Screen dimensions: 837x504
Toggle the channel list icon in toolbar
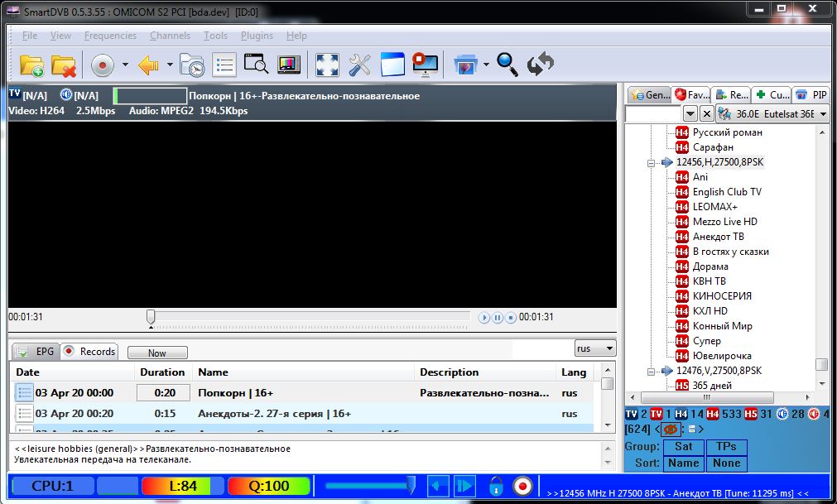[224, 65]
